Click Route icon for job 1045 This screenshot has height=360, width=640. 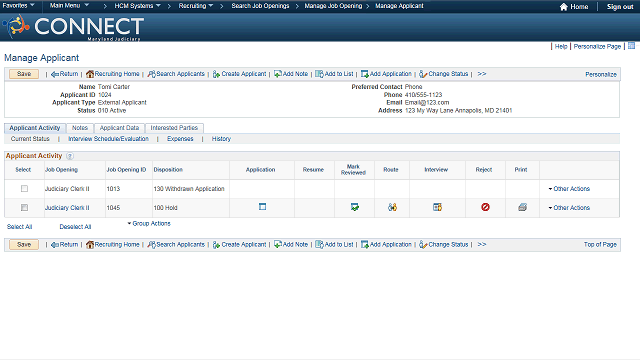tap(392, 207)
